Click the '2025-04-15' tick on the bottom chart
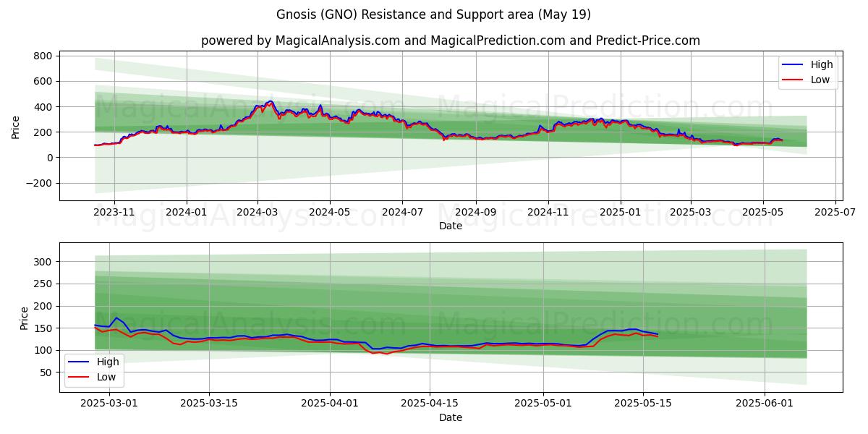Image resolution: width=868 pixels, height=434 pixels. (x=430, y=404)
